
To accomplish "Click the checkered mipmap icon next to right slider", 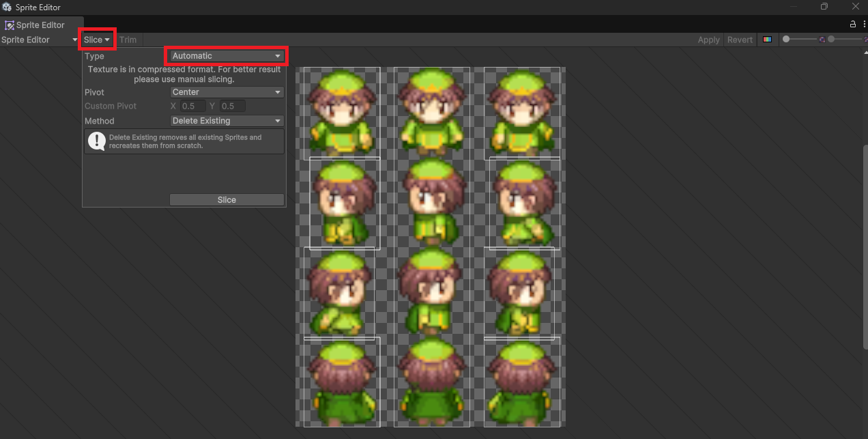I will pos(822,39).
